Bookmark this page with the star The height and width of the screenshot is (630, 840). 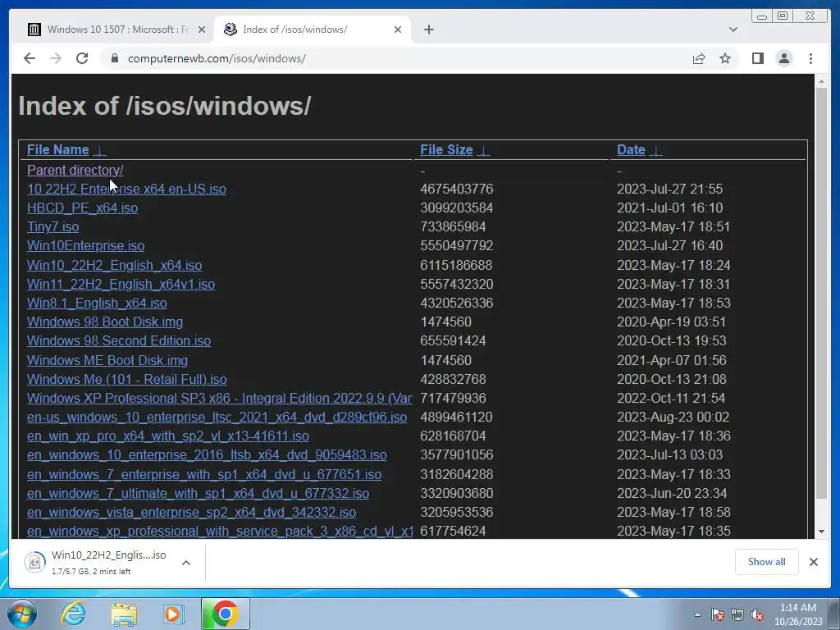pyautogui.click(x=725, y=58)
